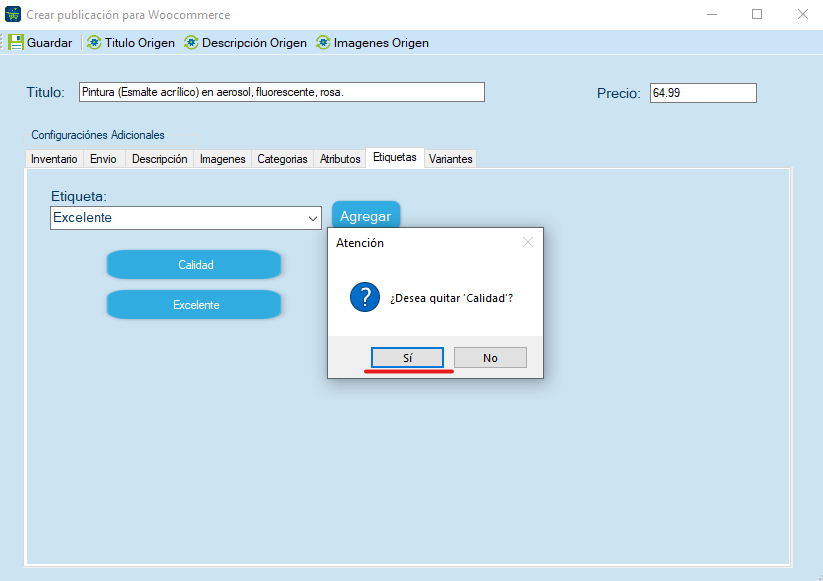Click the gear icon beside Imagenes Origen
This screenshot has height=581, width=823.
coord(323,43)
